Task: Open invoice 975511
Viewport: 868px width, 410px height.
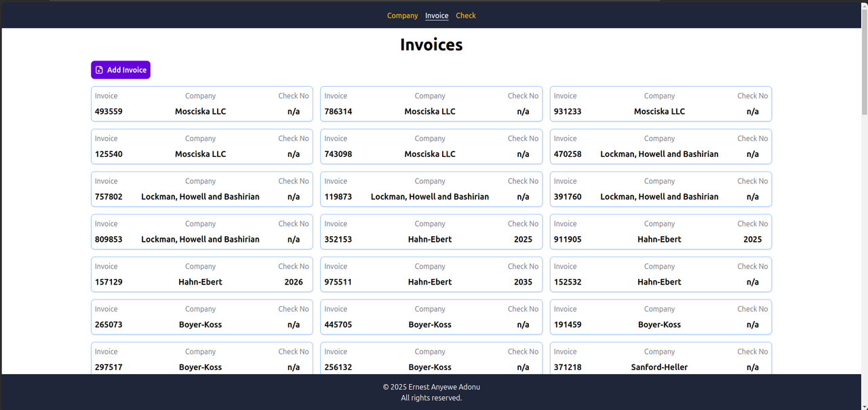Action: (x=431, y=275)
